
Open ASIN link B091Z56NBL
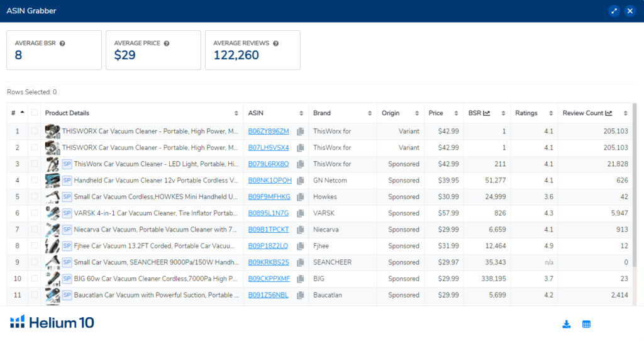pyautogui.click(x=269, y=295)
